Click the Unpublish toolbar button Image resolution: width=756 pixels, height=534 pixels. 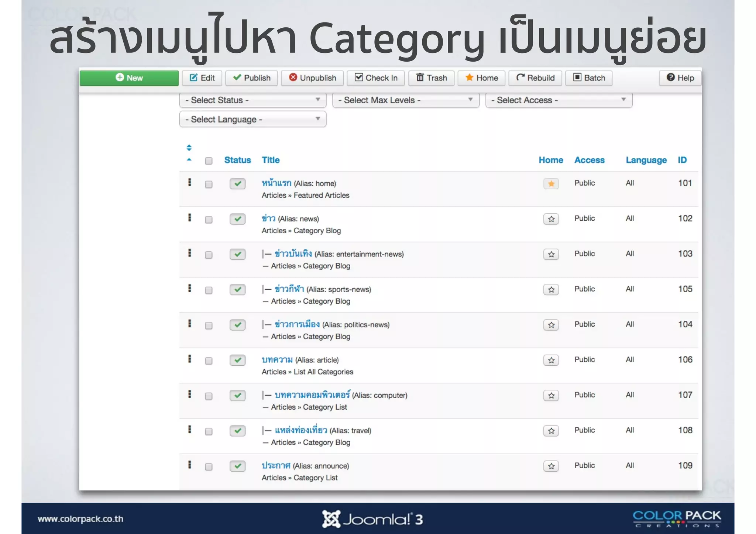[x=312, y=78]
